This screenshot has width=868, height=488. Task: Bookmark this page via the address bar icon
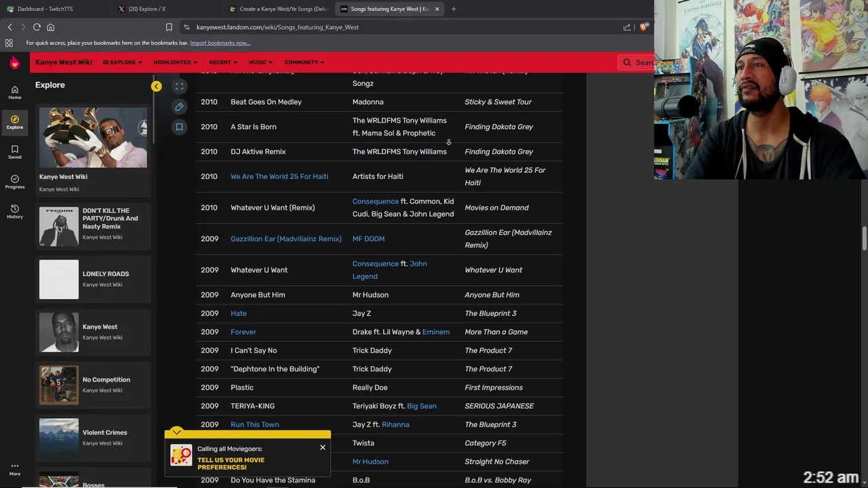(169, 27)
